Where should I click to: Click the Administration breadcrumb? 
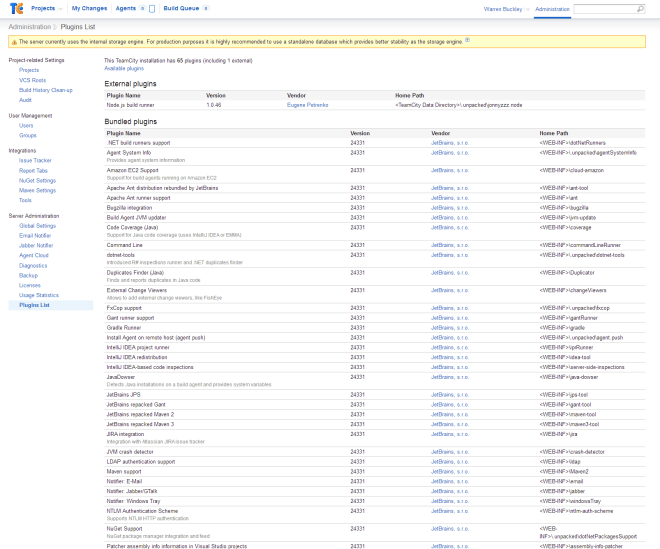[29, 27]
